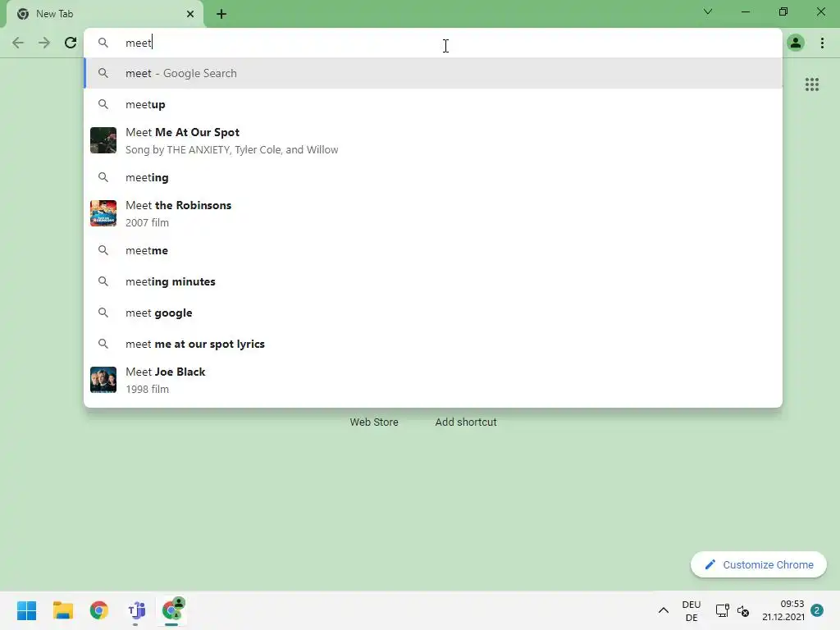Pick 'Meet the Robinsons' suggestion

tap(433, 213)
